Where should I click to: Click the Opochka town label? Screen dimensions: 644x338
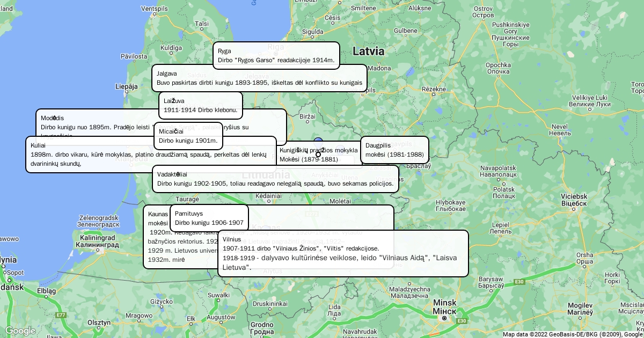(x=497, y=68)
